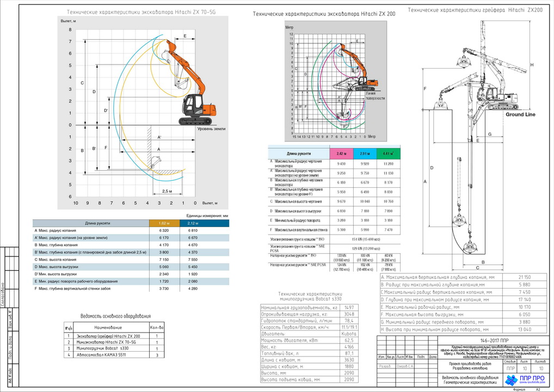Click "Ведомость основного оборудования Геометрические характеристики" sheet title

[470, 380]
